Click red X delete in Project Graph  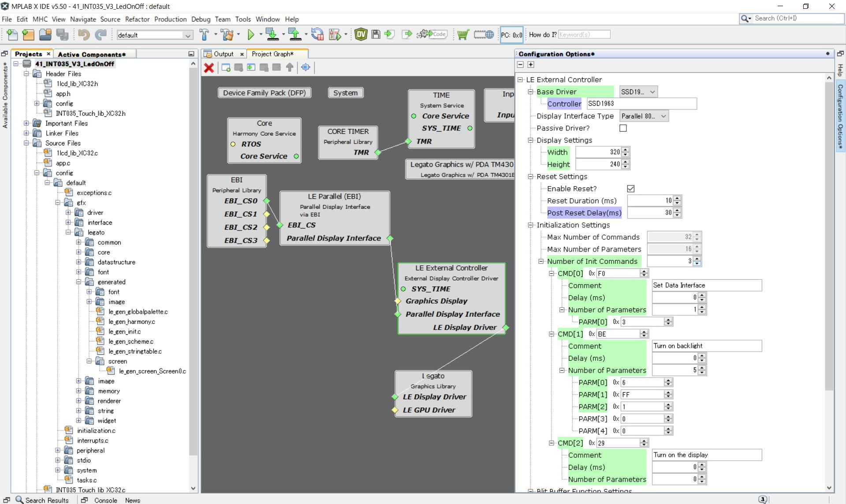tap(209, 67)
